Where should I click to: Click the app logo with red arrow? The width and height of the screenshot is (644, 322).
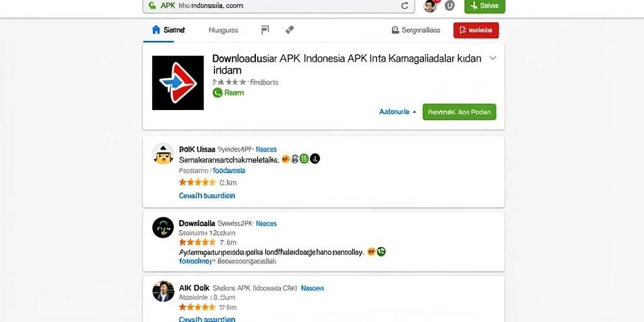tap(178, 82)
